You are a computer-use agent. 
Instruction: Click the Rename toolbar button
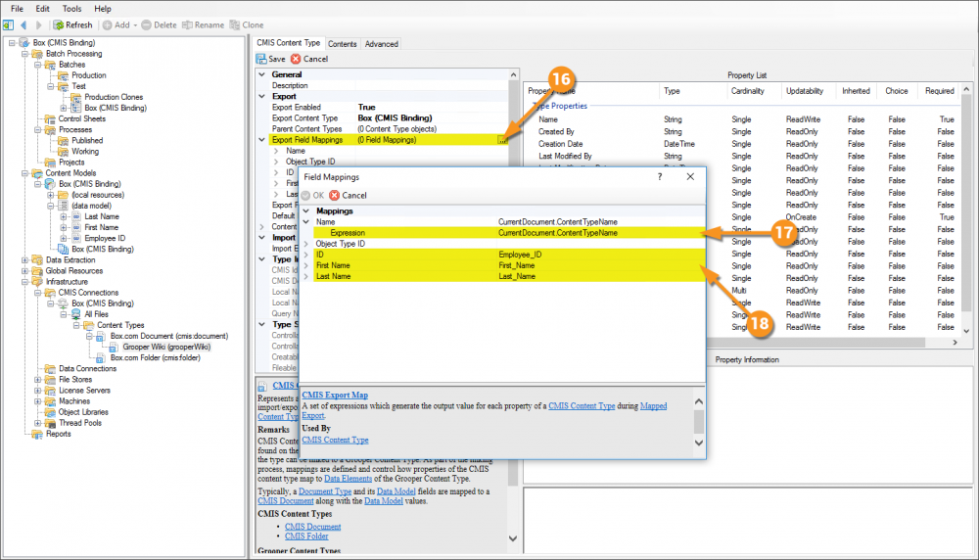[203, 25]
